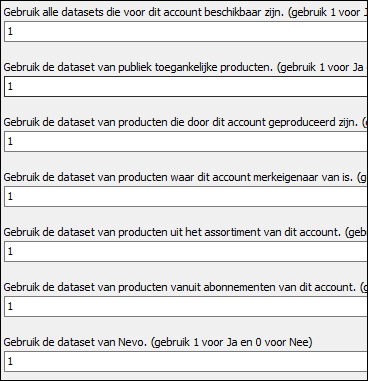Click the label 'vanuit abonnementen van dit account'
368x381 pixels.
click(x=180, y=287)
